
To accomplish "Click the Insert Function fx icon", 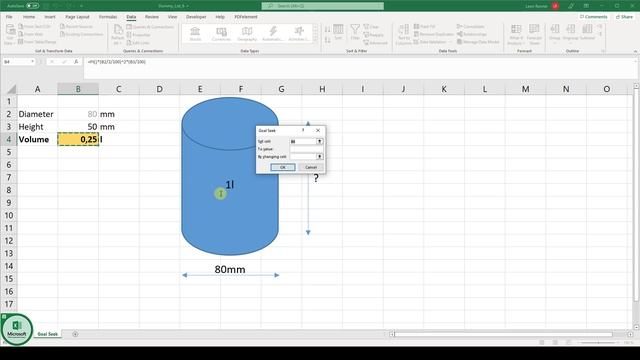I will point(76,62).
